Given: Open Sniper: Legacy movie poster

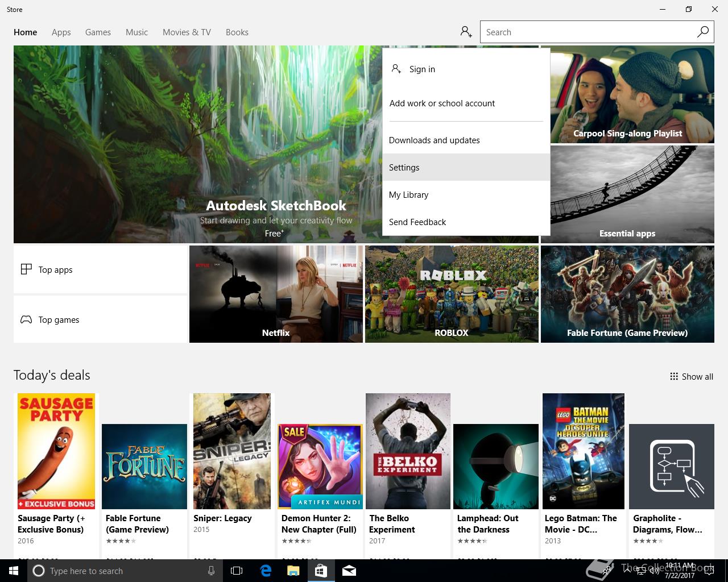Looking at the screenshot, I should pos(232,451).
